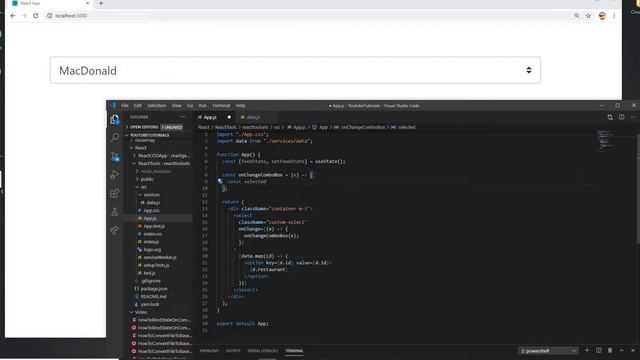640x360 pixels.
Task: Open README.md in the file explorer
Action: 153,296
